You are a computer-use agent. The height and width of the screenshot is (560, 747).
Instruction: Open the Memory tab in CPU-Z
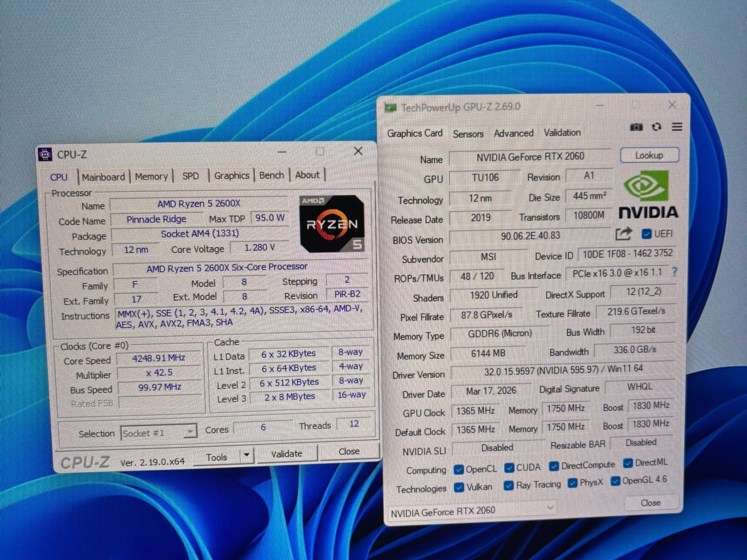151,177
